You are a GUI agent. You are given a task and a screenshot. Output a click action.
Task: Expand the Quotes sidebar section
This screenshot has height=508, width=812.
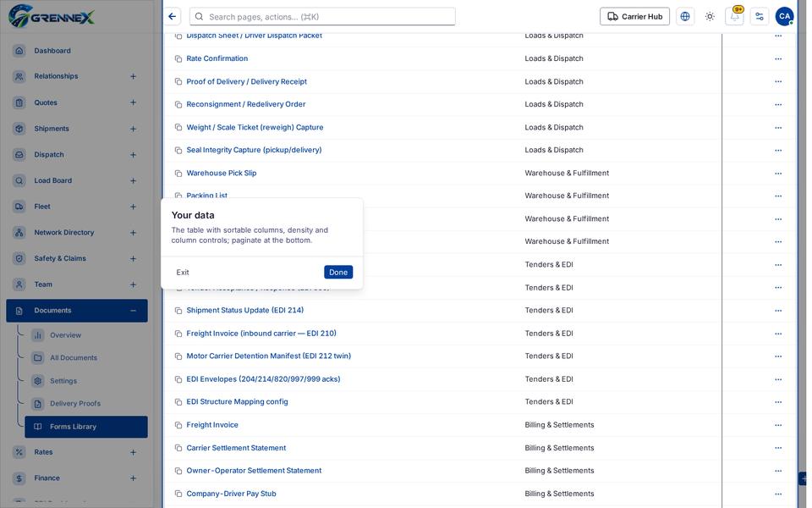133,102
